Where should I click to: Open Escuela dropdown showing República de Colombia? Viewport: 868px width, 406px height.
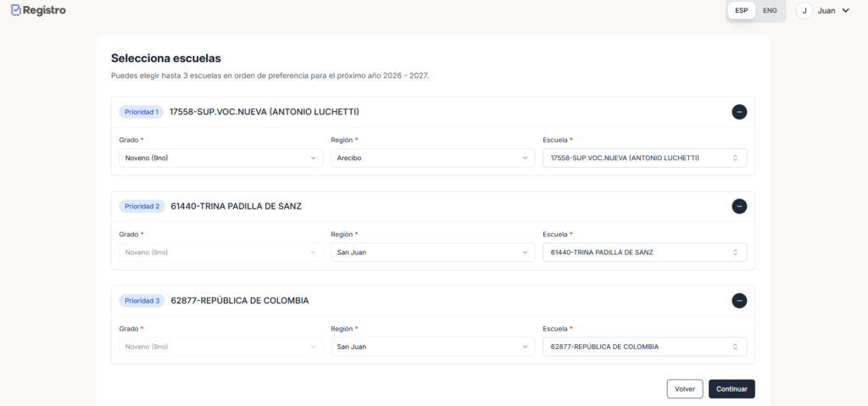pyautogui.click(x=644, y=346)
